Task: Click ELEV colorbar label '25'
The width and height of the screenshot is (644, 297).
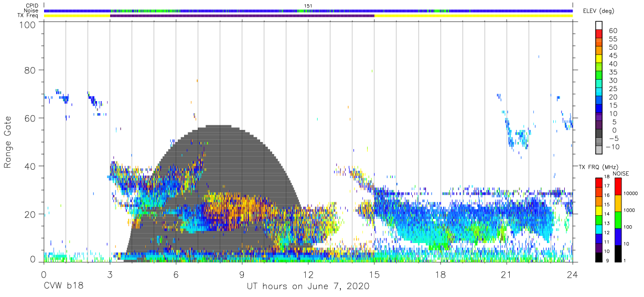Action: point(613,89)
